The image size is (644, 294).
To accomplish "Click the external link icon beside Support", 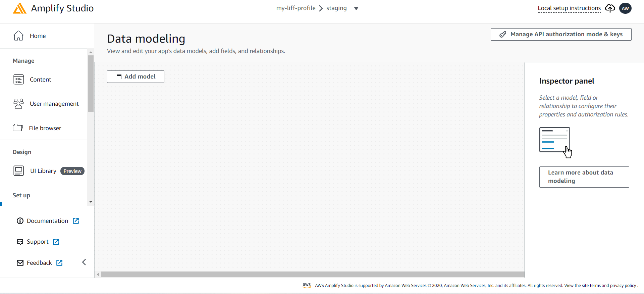I will tap(56, 242).
